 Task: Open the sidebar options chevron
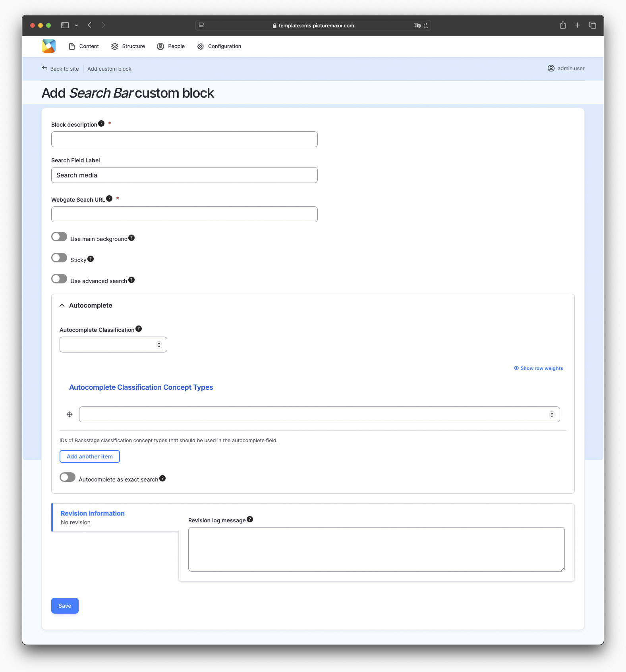(76, 25)
